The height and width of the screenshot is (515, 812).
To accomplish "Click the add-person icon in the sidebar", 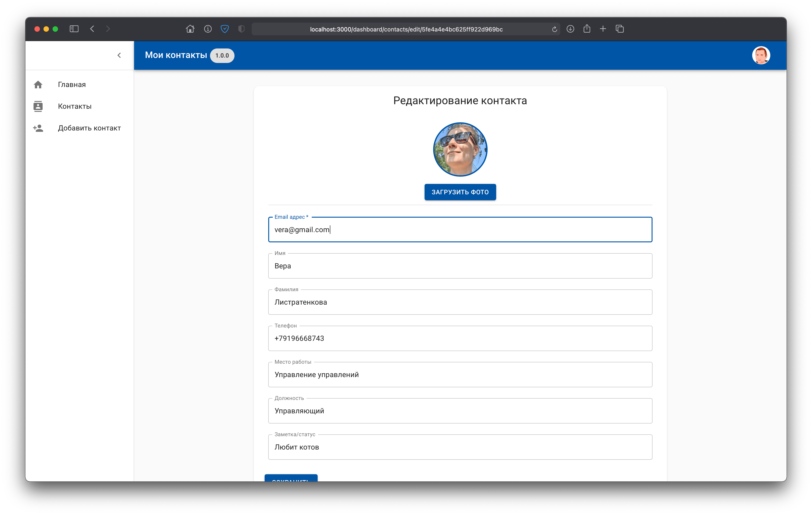I will click(x=38, y=128).
